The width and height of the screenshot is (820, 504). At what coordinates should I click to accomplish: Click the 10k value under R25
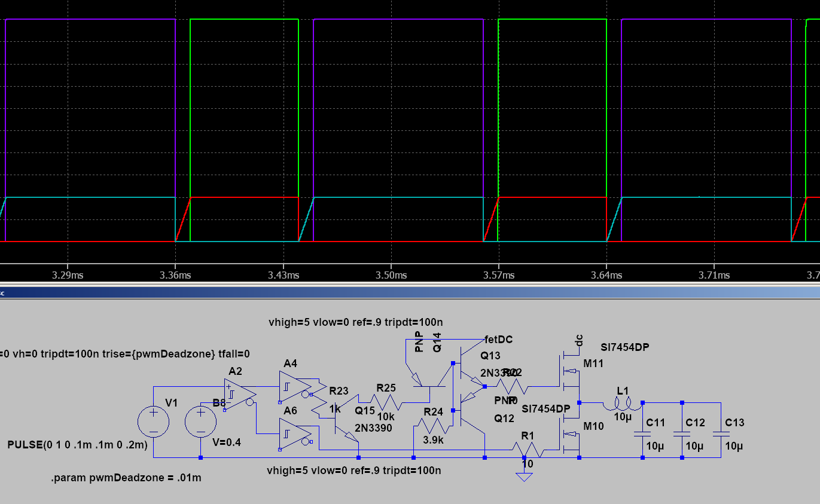click(x=385, y=416)
